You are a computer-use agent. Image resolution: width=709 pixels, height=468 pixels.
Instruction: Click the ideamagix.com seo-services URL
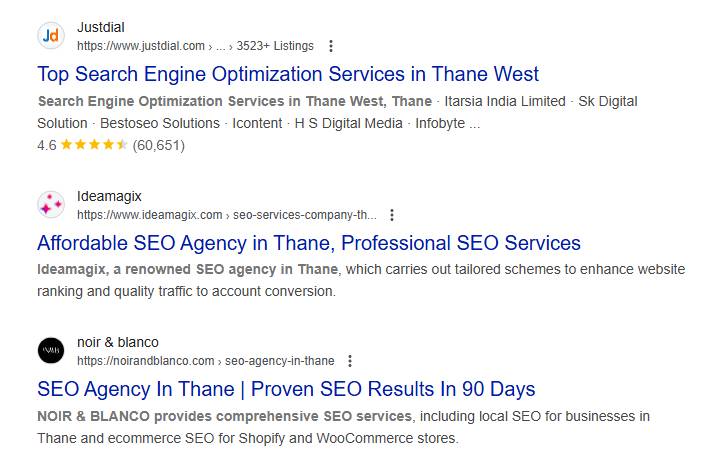point(227,215)
